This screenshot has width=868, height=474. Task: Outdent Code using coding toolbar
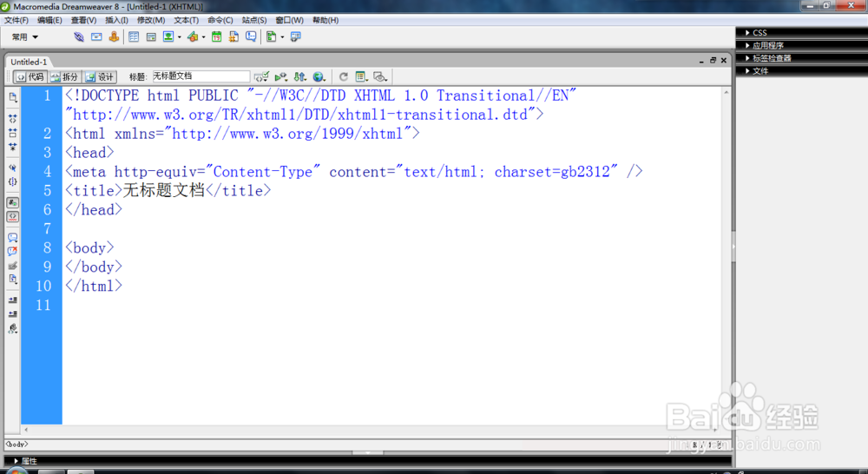click(x=13, y=314)
